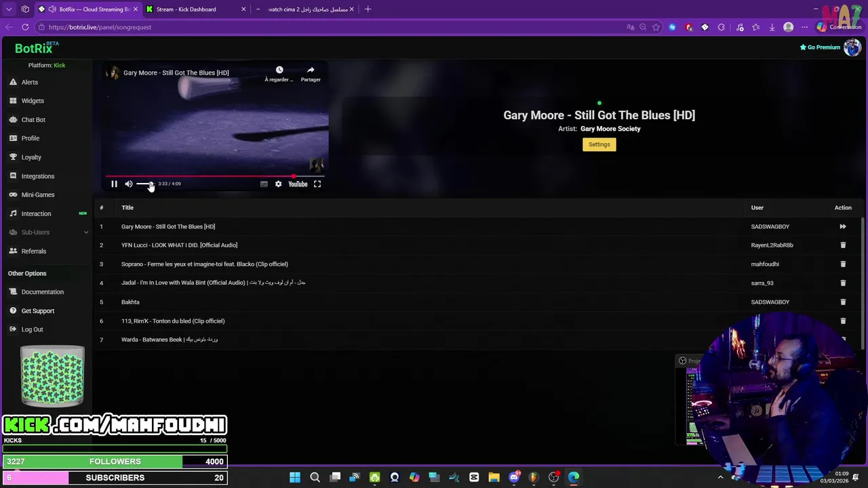Remove the Jadal song from queue
Screen dimensions: 868x488
[843, 283]
